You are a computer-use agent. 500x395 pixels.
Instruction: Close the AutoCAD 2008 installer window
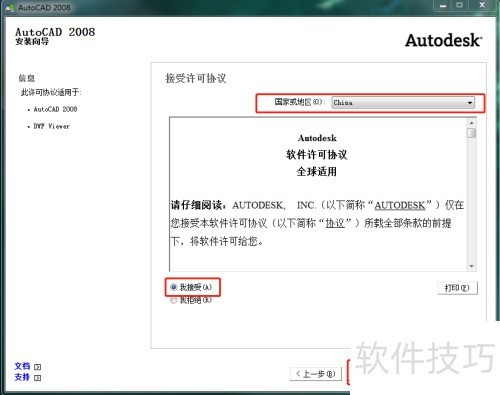pos(482,5)
